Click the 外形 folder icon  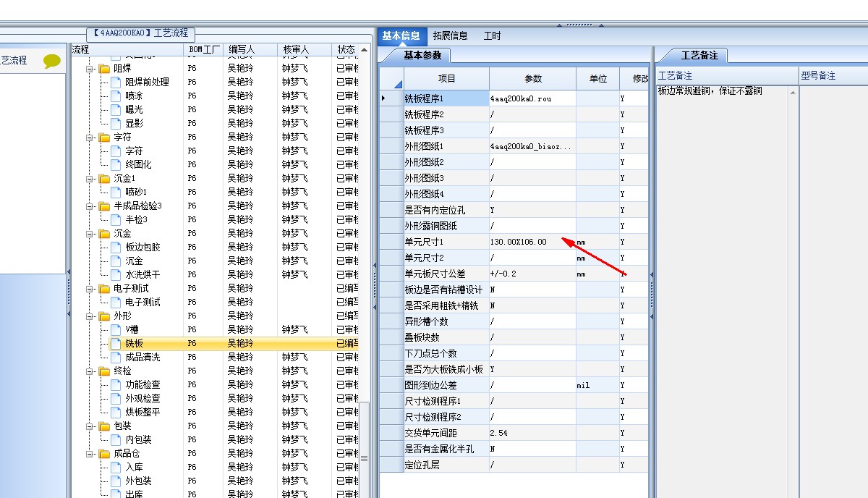point(104,316)
